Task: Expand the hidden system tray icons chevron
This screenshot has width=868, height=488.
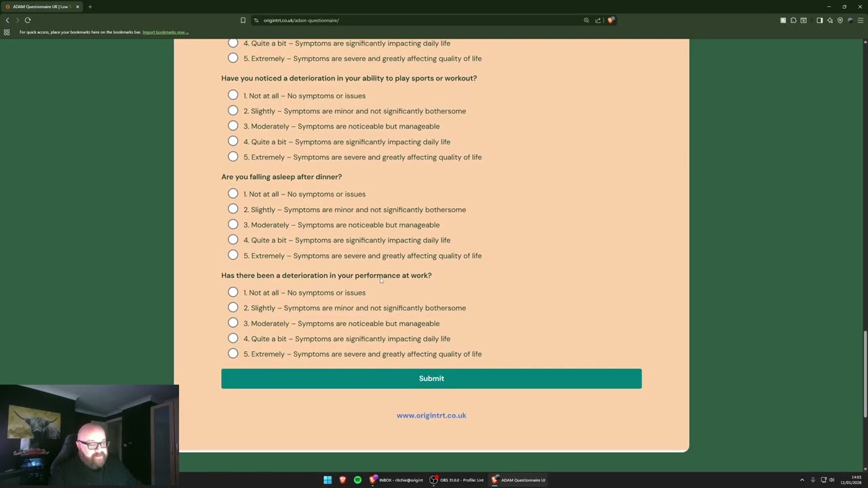Action: click(802, 480)
